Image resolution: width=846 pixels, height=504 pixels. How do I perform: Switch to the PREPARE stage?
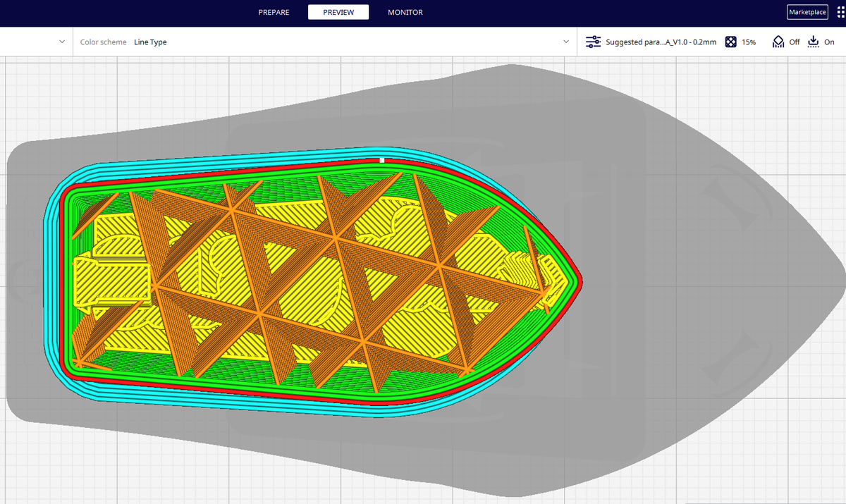click(x=274, y=12)
